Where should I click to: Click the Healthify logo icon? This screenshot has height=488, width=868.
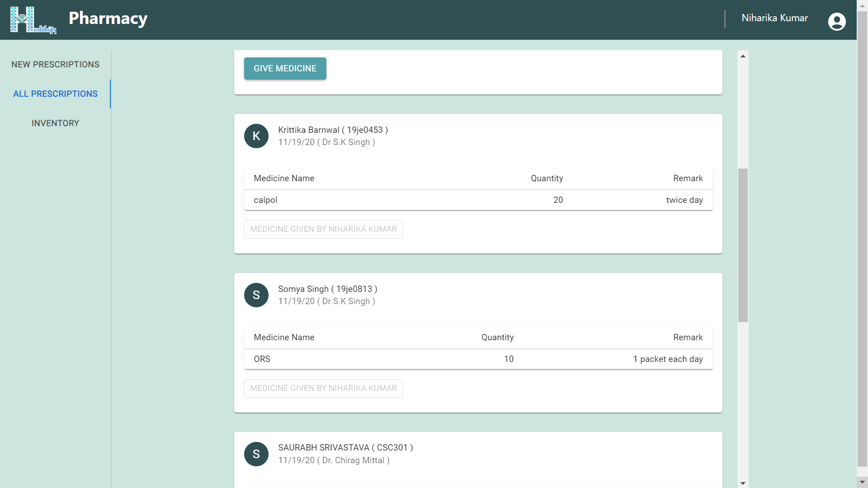(x=33, y=20)
